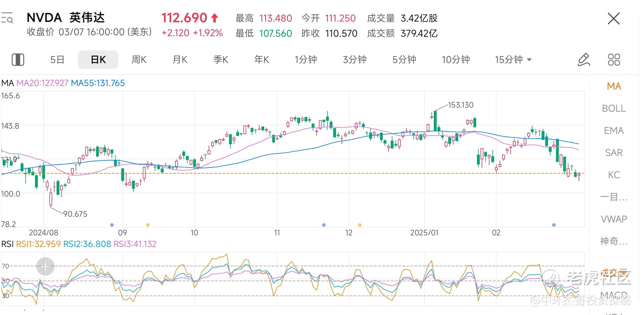Click the 90.675 low price annotation
644x315 pixels.
[75, 214]
